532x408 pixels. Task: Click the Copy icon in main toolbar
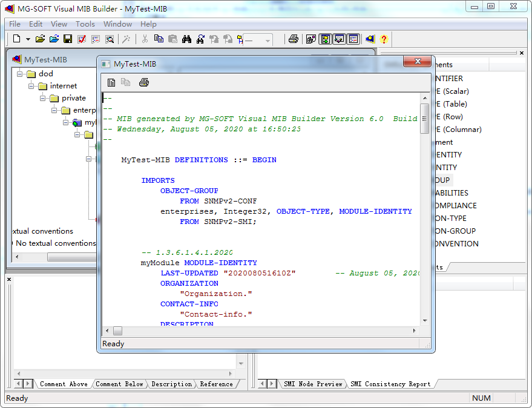pos(159,39)
